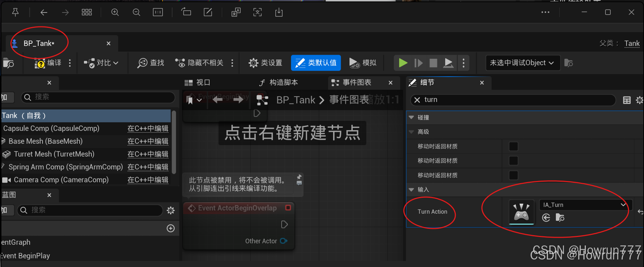Click 在C++中编辑 link for Spring Arm Comp

[148, 167]
